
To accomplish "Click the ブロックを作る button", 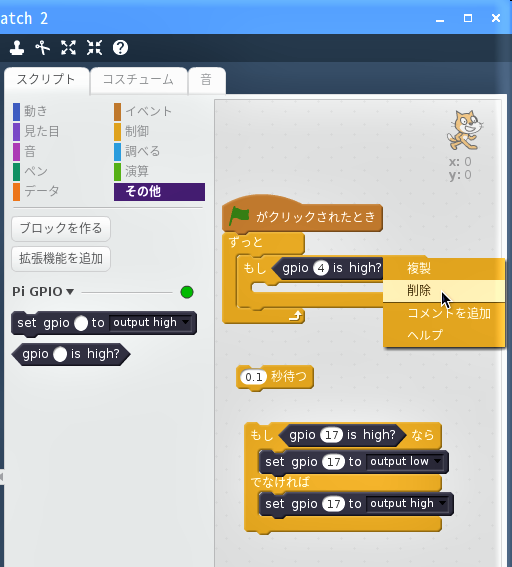I will pos(61,229).
